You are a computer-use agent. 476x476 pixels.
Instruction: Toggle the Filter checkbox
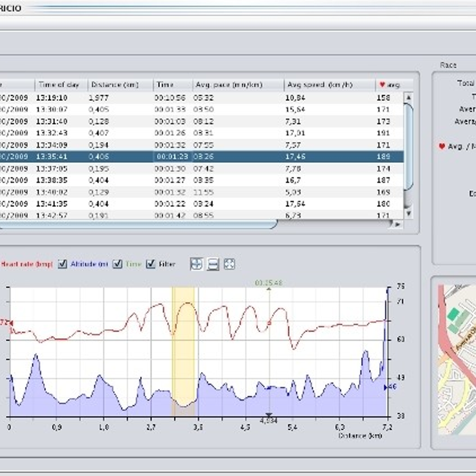coord(151,264)
